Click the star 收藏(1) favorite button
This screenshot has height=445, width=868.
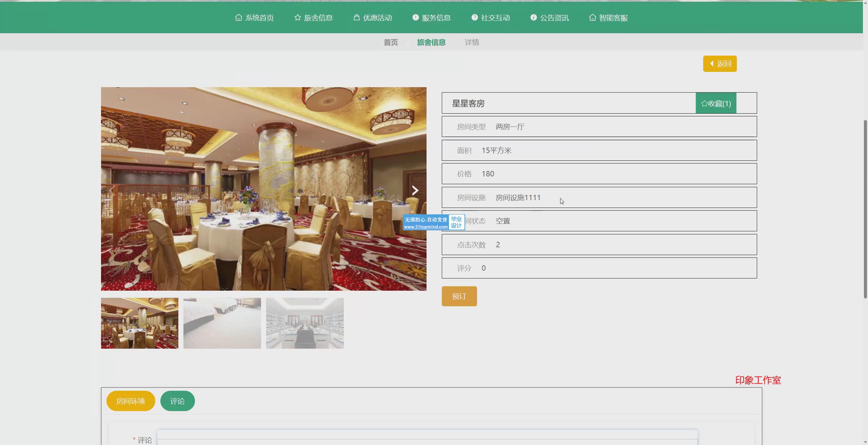point(716,103)
